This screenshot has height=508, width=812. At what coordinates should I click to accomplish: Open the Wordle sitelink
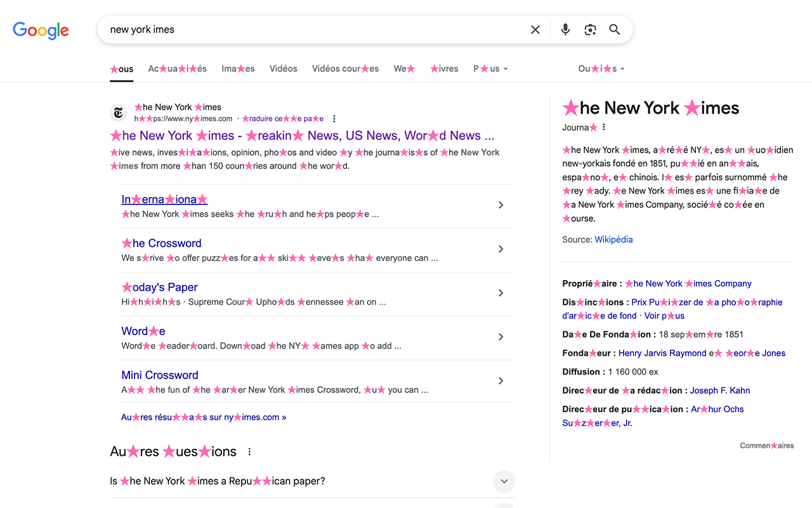[x=143, y=331]
